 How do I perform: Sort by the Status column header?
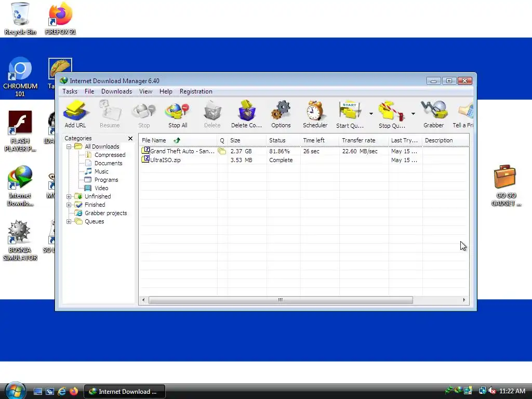pyautogui.click(x=283, y=140)
